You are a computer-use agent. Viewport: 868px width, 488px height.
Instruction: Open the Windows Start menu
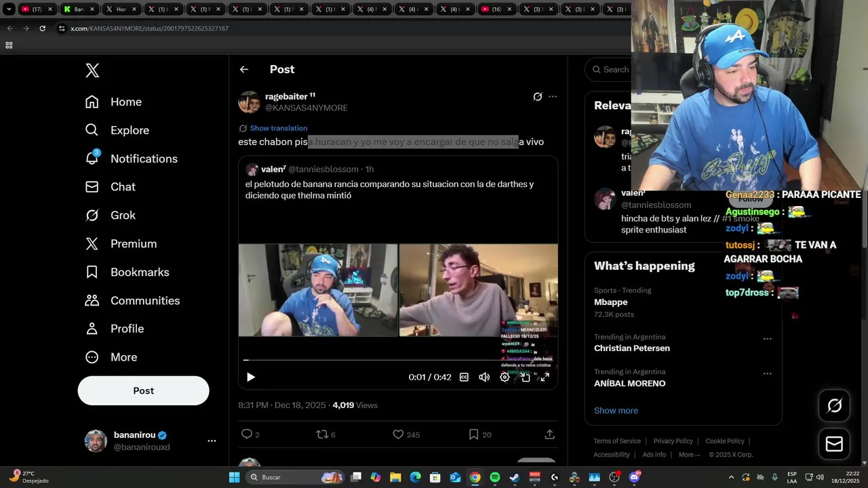tap(234, 477)
